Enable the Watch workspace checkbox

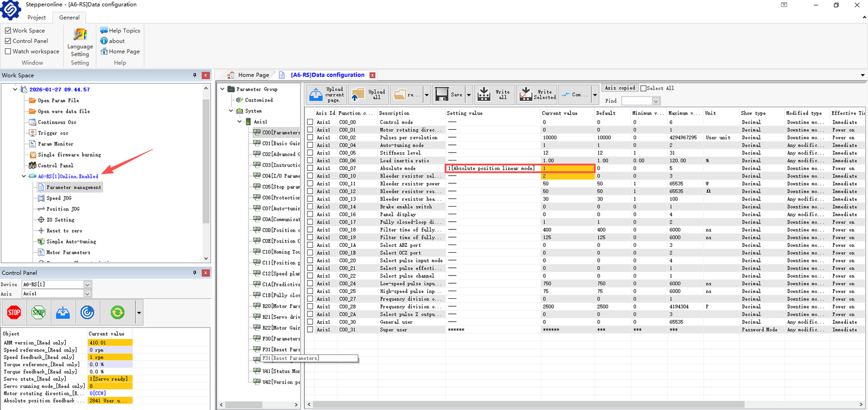point(8,52)
